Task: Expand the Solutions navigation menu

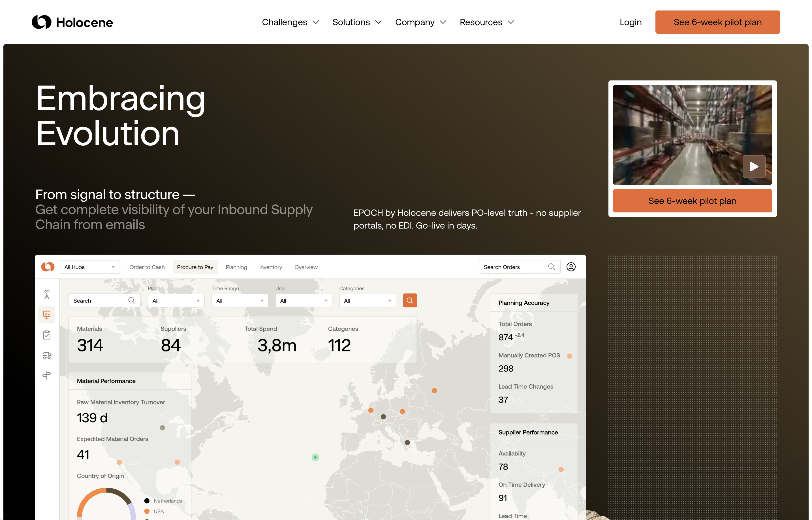Action: (357, 22)
